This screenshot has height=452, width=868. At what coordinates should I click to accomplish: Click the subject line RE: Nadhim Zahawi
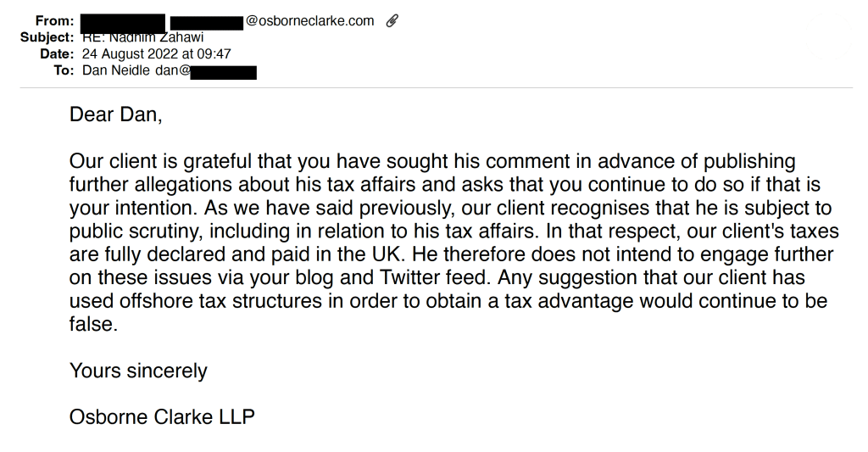point(142,37)
